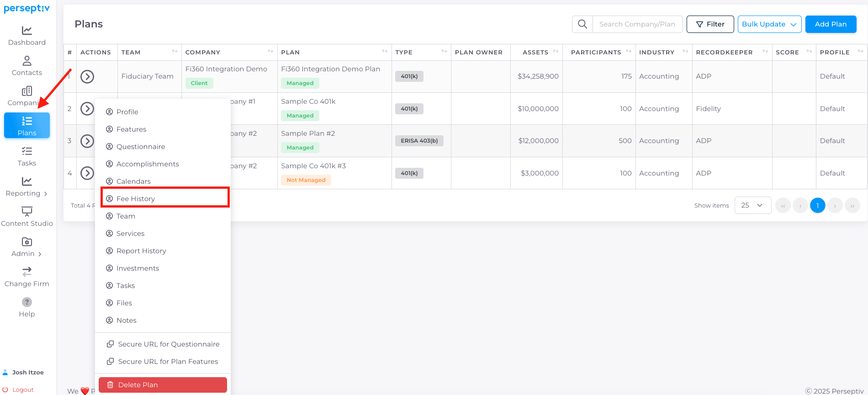Select Team from the plan menu
This screenshot has height=395, width=868.
click(163, 216)
